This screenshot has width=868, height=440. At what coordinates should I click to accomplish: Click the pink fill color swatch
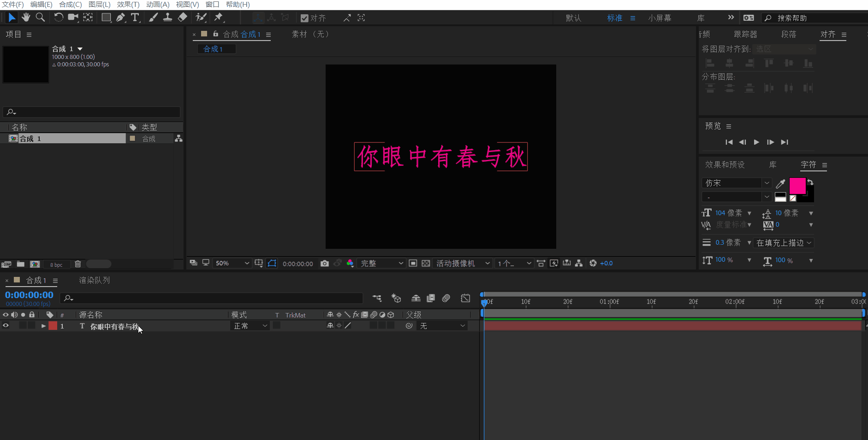[x=797, y=186]
